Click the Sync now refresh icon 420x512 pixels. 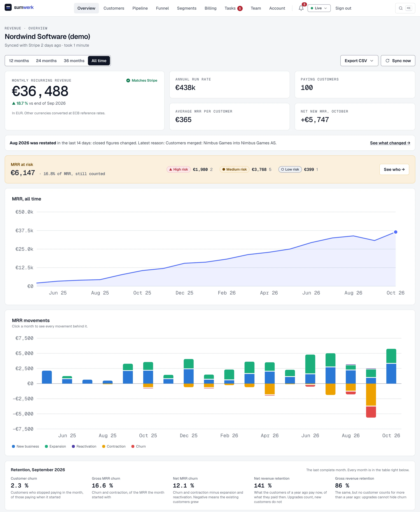point(387,61)
